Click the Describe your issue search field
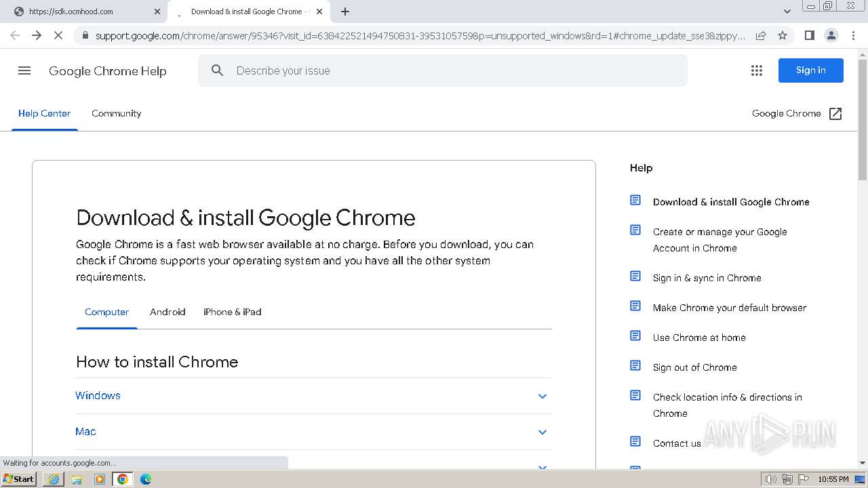The width and height of the screenshot is (868, 488). pyautogui.click(x=443, y=70)
